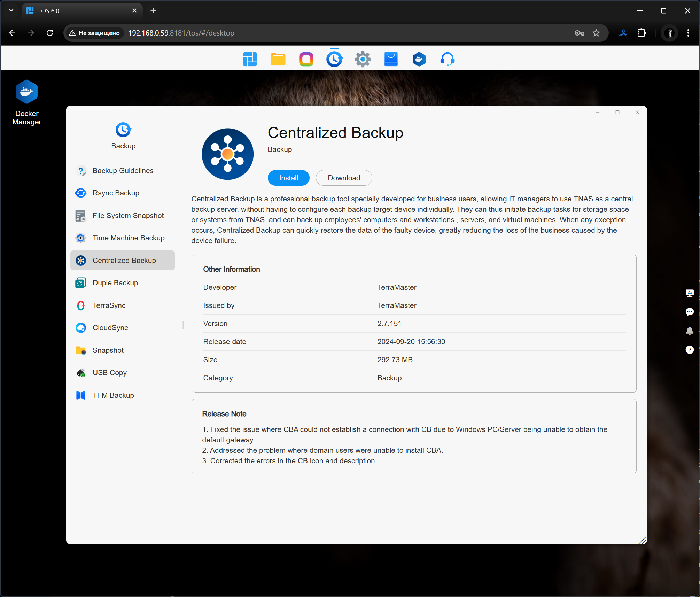700x597 pixels.
Task: Open File Manager from top dock
Action: click(x=278, y=59)
